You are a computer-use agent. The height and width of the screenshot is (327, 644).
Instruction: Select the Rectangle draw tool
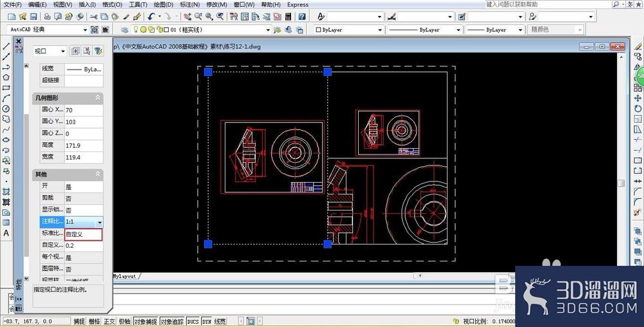pos(6,88)
